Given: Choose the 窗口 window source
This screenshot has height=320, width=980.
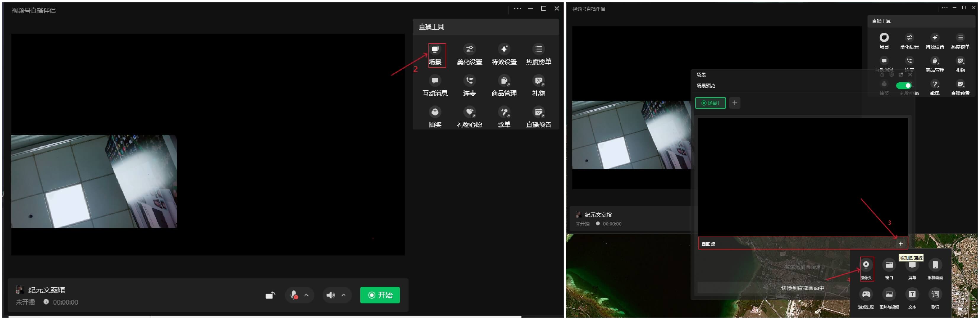Looking at the screenshot, I should [889, 269].
